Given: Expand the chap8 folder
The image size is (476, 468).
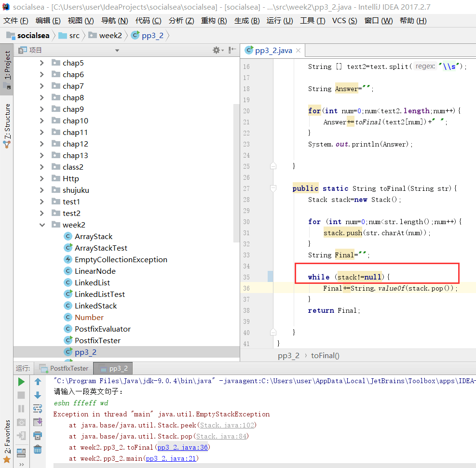Looking at the screenshot, I should 42,98.
